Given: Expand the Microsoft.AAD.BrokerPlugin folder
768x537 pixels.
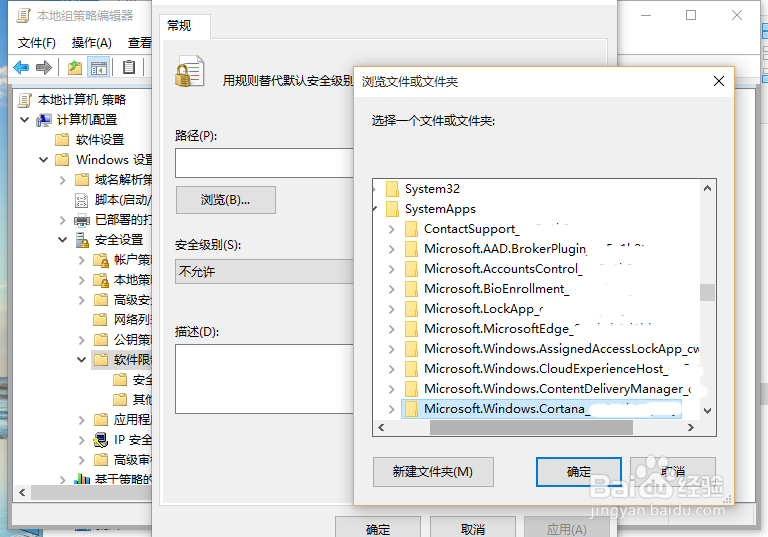Looking at the screenshot, I should pyautogui.click(x=391, y=249).
